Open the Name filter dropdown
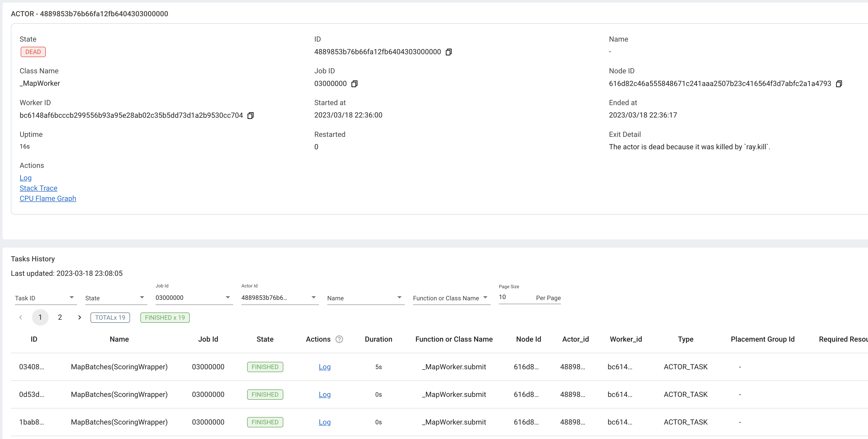This screenshot has width=868, height=439. 399,297
